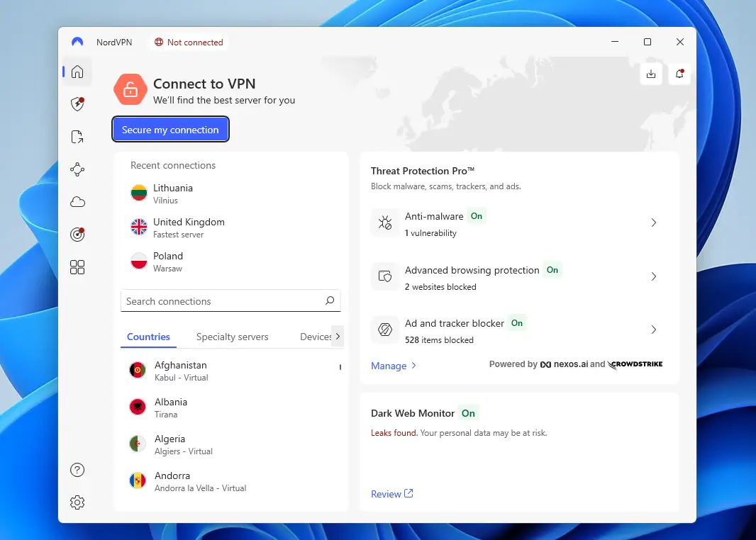
Task: Click the Albania flag icon
Action: tap(138, 407)
